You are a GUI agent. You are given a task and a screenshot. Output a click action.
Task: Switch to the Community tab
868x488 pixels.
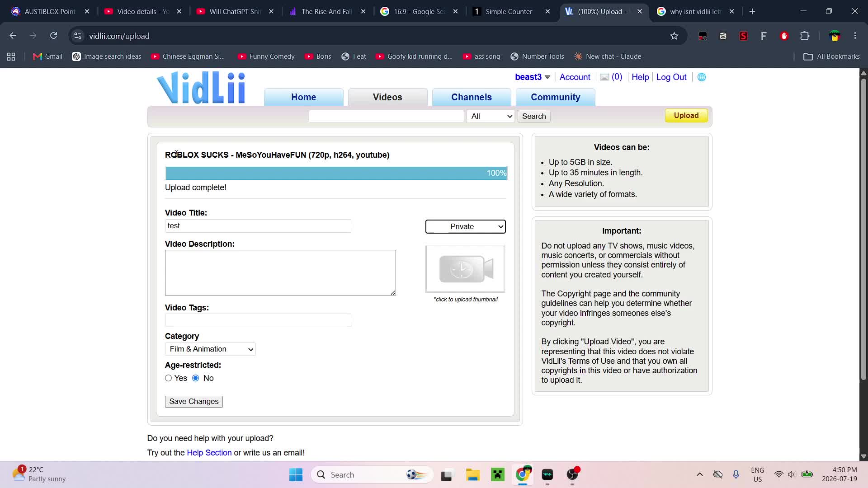click(x=555, y=97)
